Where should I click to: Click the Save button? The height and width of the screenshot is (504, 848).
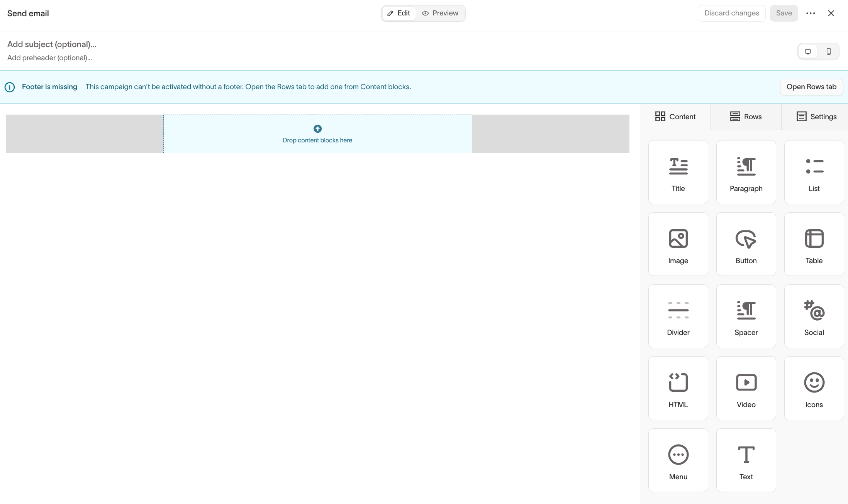click(x=784, y=13)
